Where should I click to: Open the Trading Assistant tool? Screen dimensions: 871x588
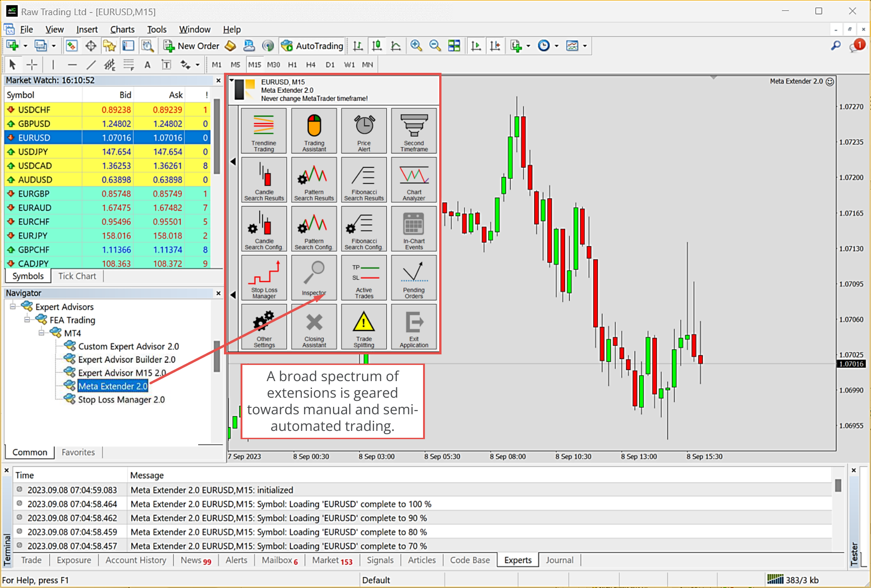pyautogui.click(x=314, y=131)
